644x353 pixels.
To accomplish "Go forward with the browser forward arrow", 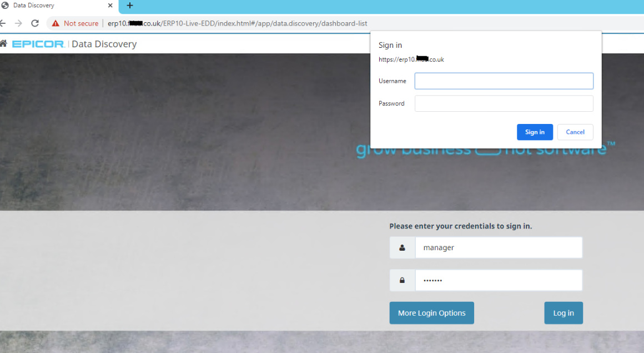I will 18,23.
